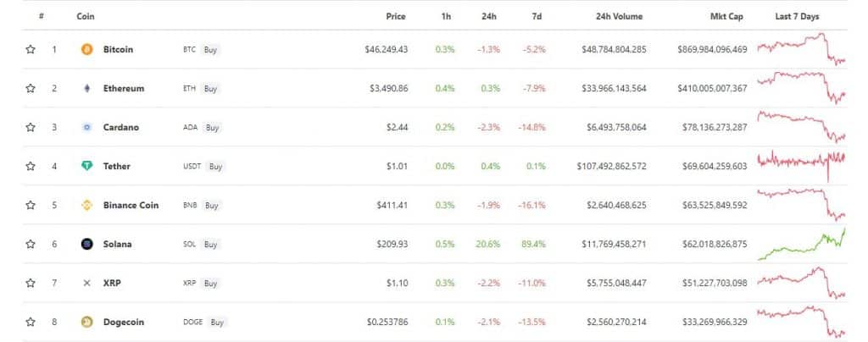Click the XRP logo icon

[x=87, y=283]
